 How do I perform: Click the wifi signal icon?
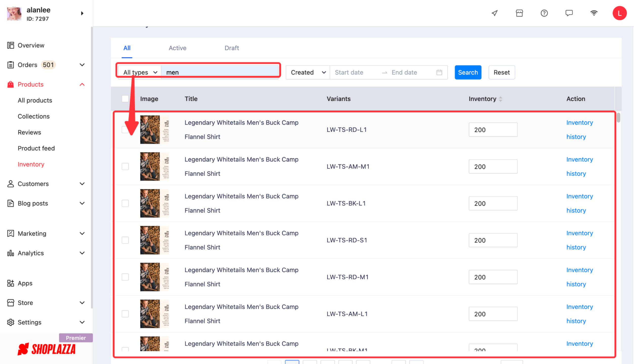(594, 13)
